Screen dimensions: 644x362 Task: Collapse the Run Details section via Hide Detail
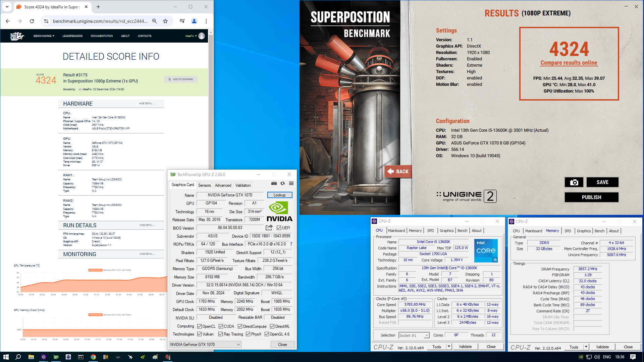point(147,225)
